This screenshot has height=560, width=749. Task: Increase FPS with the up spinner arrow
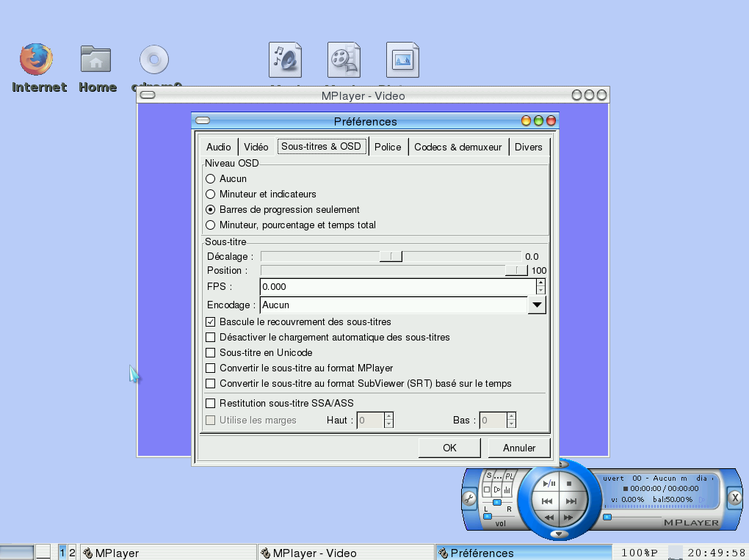540,283
